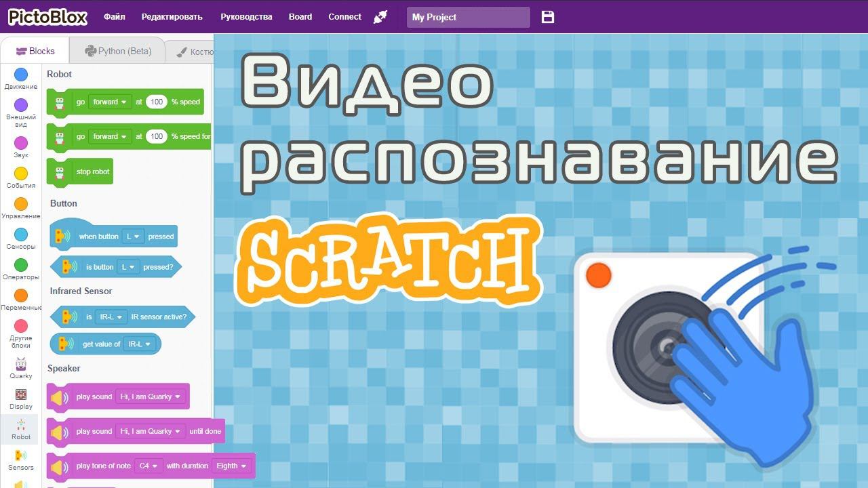Open the Редактировать menu

[172, 17]
